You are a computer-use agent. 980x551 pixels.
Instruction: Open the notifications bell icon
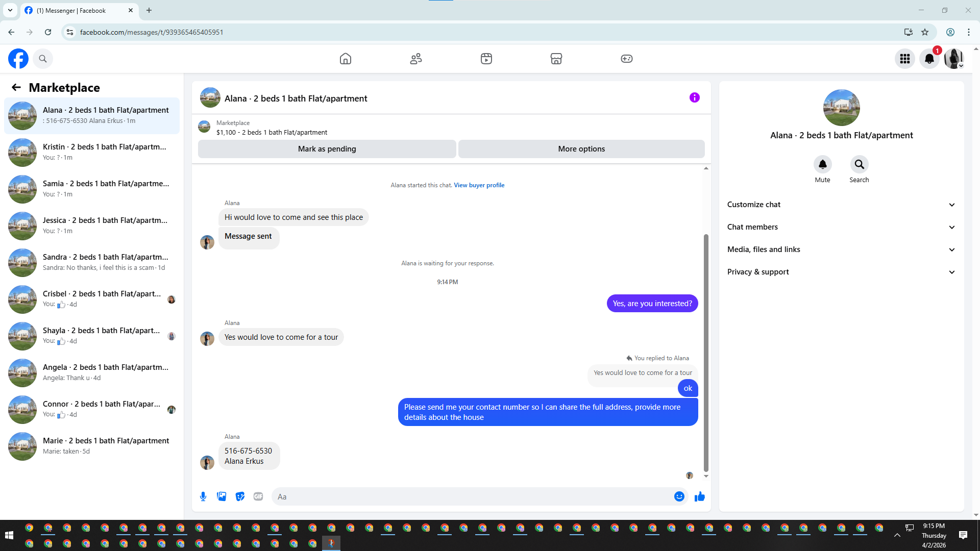coord(929,59)
